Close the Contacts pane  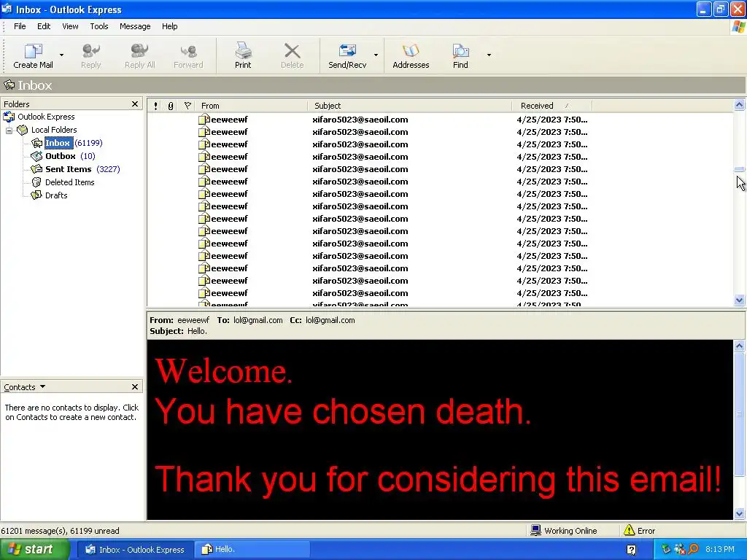[x=135, y=386]
